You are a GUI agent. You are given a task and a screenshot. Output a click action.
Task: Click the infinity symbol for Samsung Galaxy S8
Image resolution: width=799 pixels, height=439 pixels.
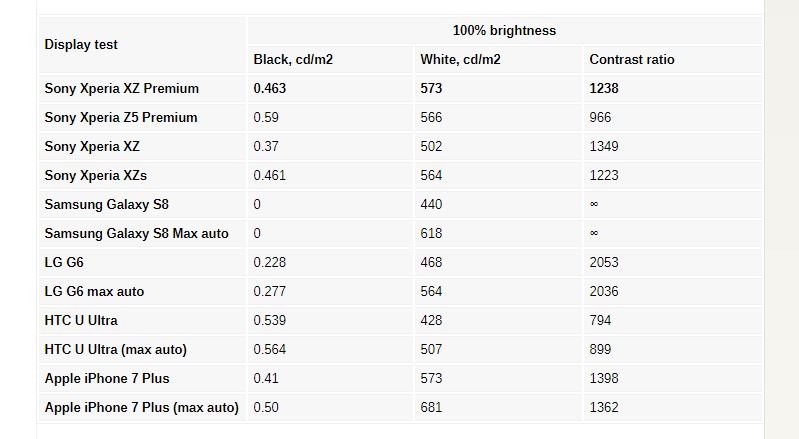[594, 204]
